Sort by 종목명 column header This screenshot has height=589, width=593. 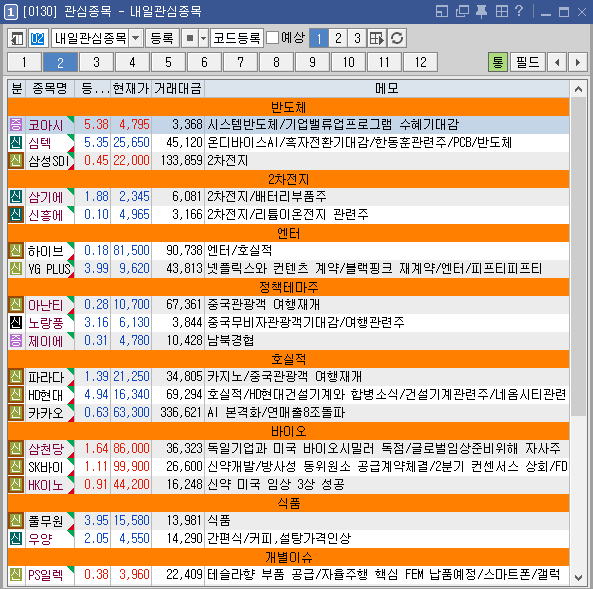pos(50,89)
